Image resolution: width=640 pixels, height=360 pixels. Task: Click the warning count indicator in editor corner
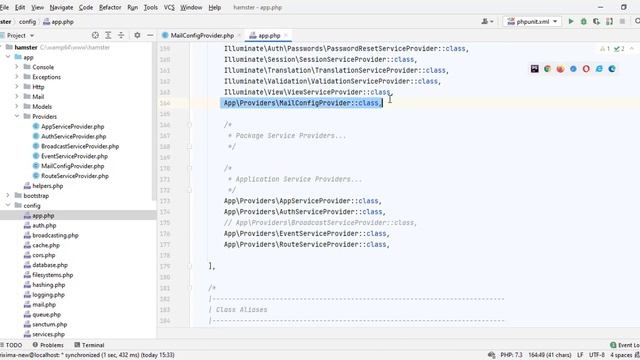tap(605, 49)
